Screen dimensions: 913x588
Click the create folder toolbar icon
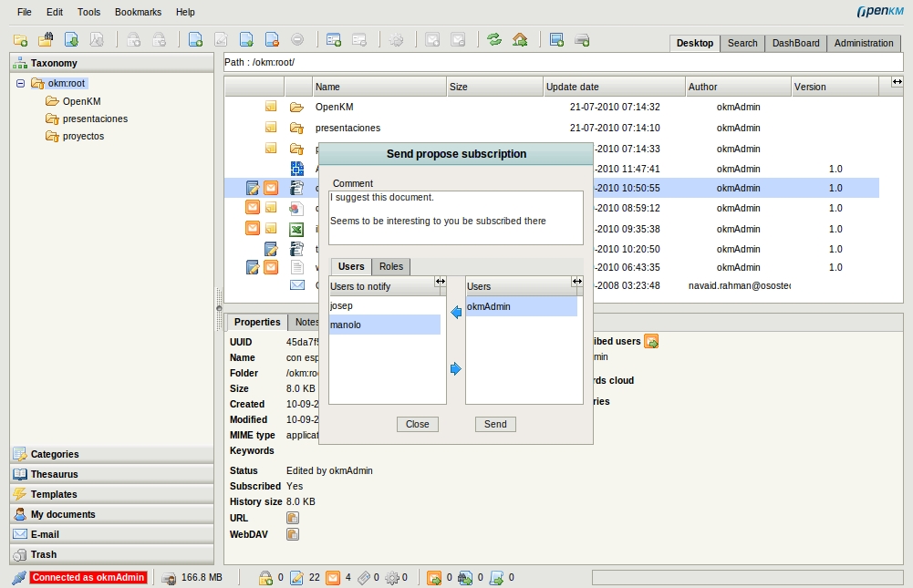pos(20,40)
